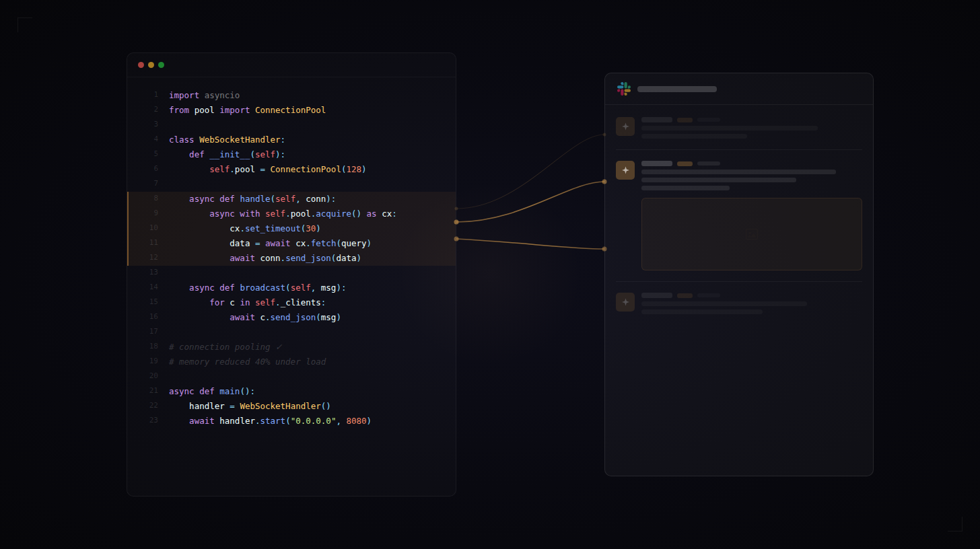Toggle the yellow traffic light on the editor window
The width and height of the screenshot is (980, 549).
(151, 65)
